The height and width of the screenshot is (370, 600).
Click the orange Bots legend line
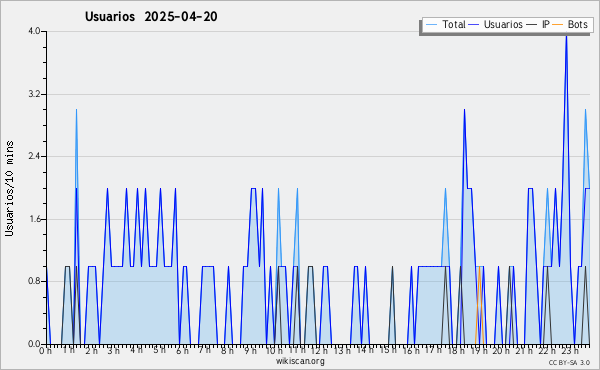point(558,25)
